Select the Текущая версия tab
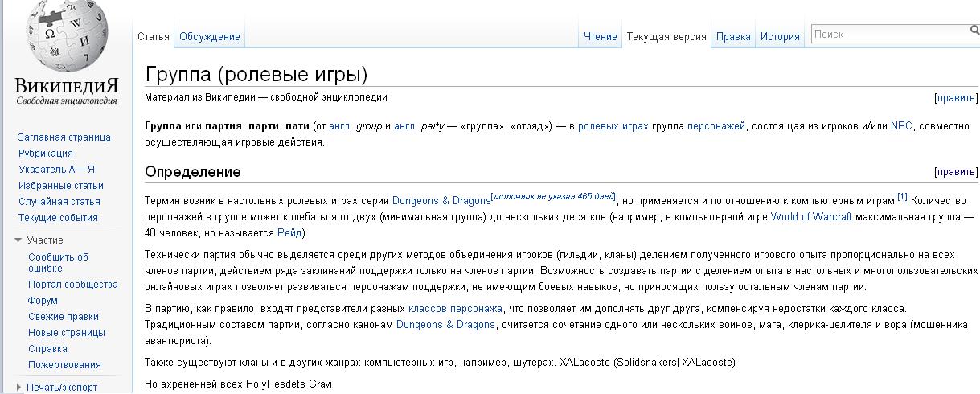 [666, 36]
